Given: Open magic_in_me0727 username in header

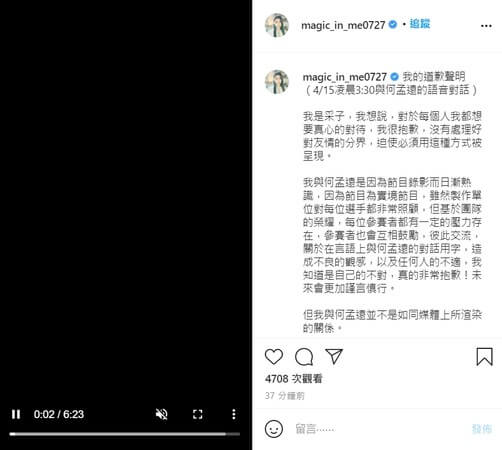Looking at the screenshot, I should coord(343,25).
